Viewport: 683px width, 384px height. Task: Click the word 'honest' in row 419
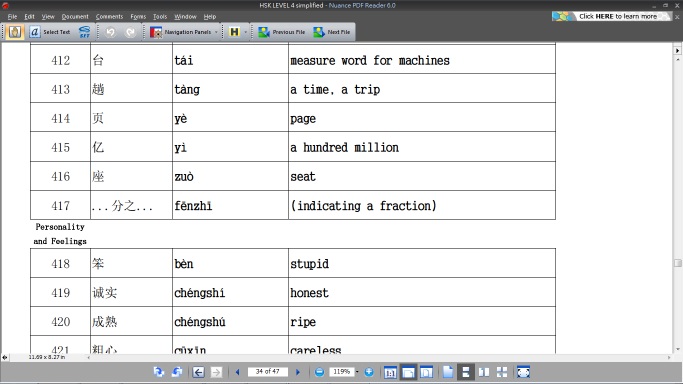click(309, 293)
